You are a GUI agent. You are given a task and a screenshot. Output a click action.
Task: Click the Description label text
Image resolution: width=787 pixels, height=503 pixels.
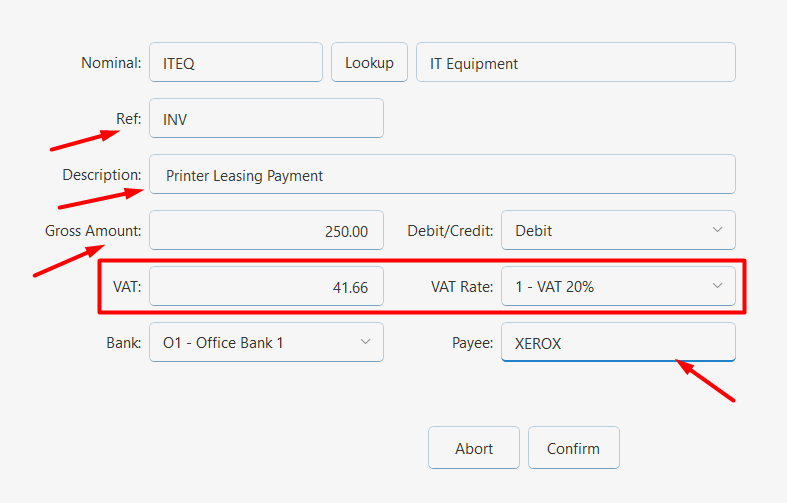[x=102, y=175]
